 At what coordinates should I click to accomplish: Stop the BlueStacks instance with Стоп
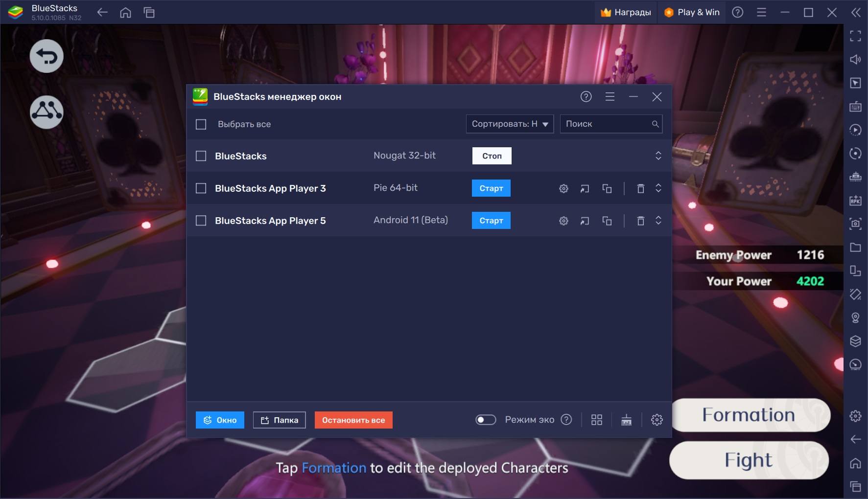click(x=492, y=156)
